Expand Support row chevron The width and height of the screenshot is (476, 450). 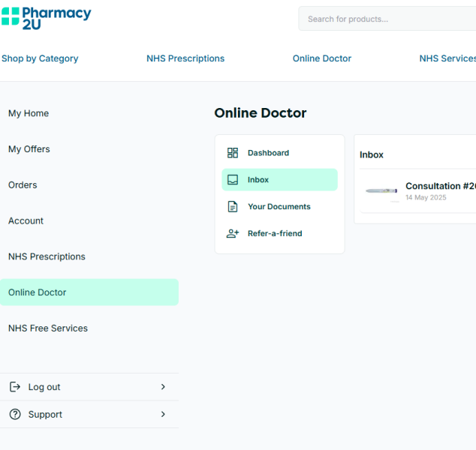point(163,414)
